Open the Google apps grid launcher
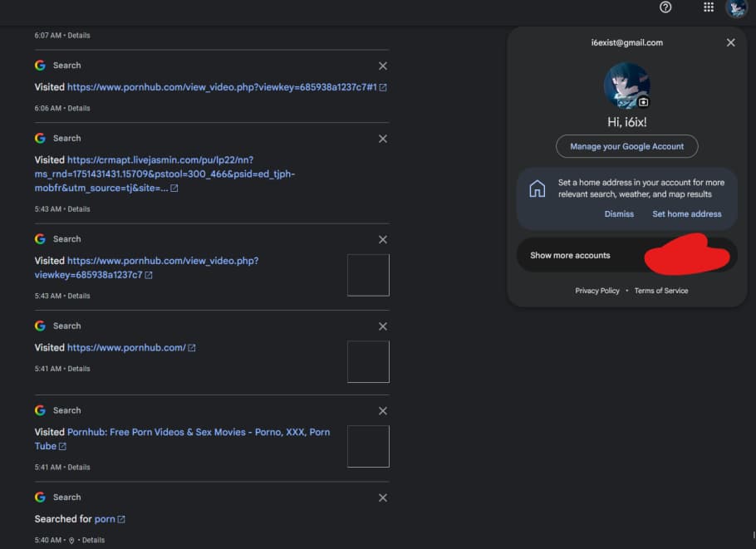Image resolution: width=756 pixels, height=549 pixels. [709, 7]
